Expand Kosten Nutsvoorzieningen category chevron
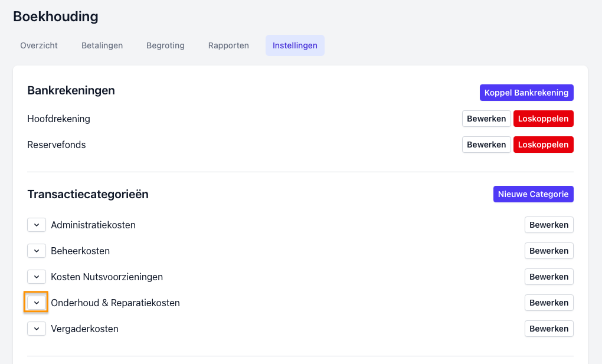 (x=37, y=277)
